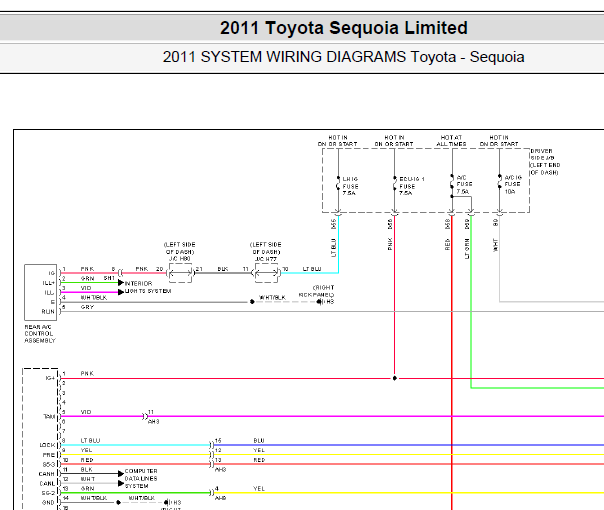604x510 pixels.
Task: Click the vertical 'WHT' wire label under A/C IG fuse
Action: tap(495, 245)
